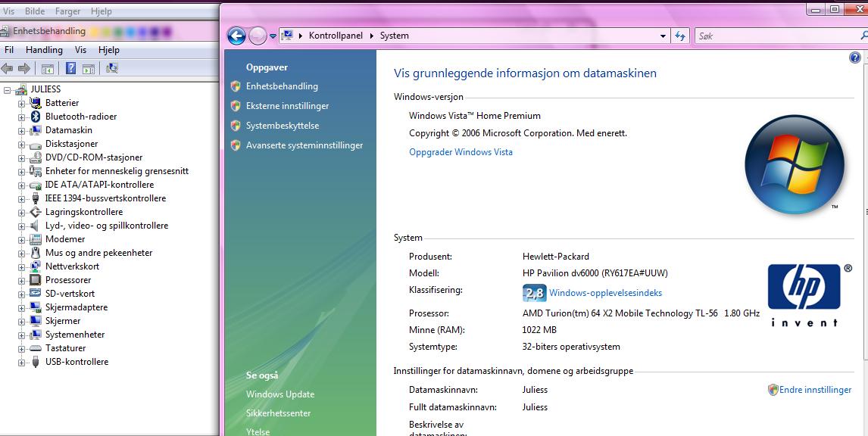Click the Lyd-, video- og spillkontrollere speaker icon
The width and height of the screenshot is (868, 436).
point(36,226)
